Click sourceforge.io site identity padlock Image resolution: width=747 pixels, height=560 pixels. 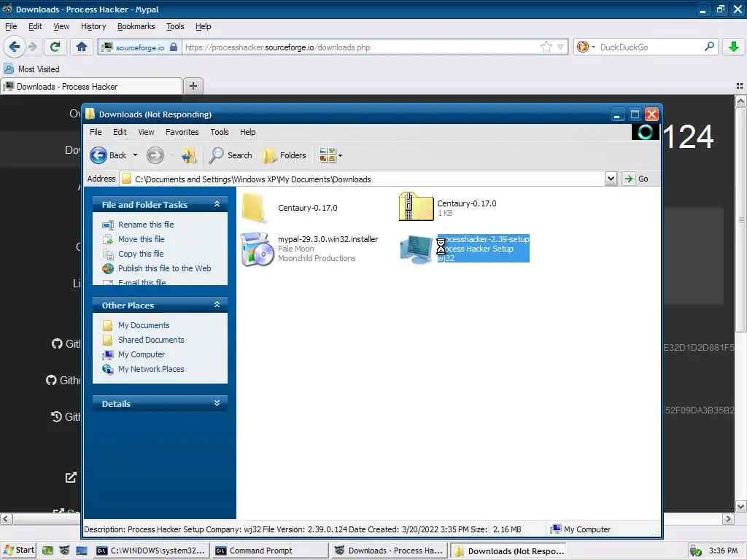coord(174,47)
